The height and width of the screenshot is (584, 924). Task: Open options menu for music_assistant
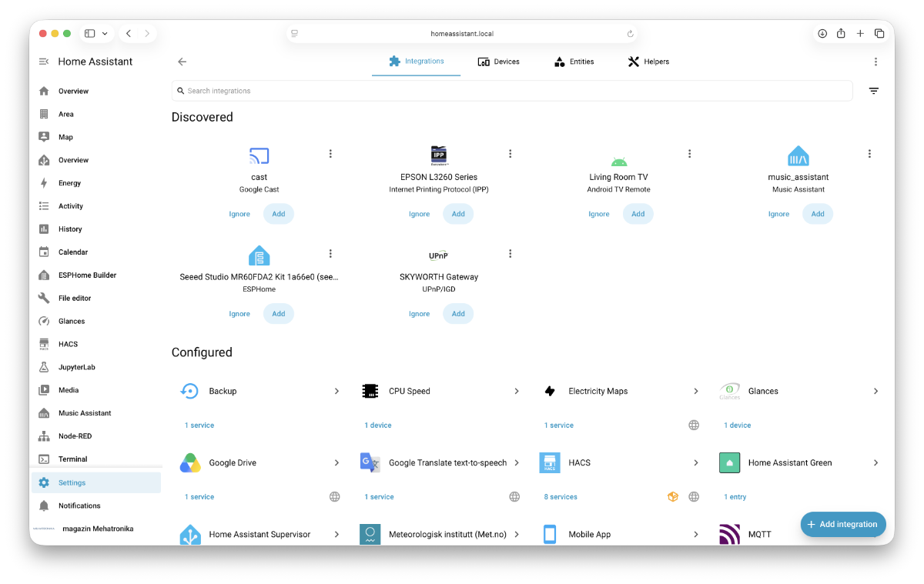click(x=869, y=154)
